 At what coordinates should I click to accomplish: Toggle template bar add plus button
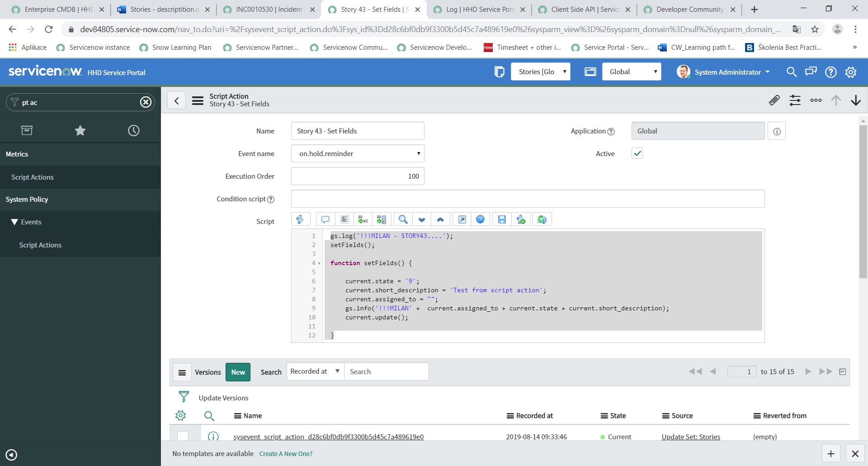(x=831, y=453)
